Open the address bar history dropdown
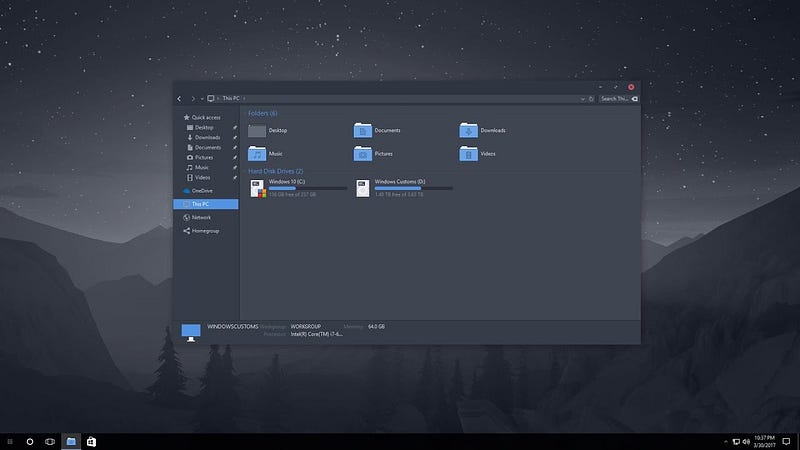The image size is (800, 450). 583,99
